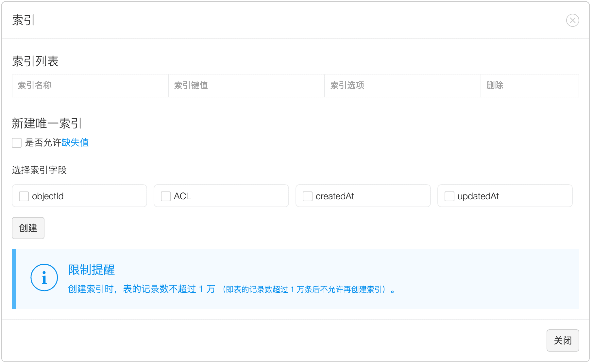Click the 限制提醒 notice title

[x=92, y=270]
